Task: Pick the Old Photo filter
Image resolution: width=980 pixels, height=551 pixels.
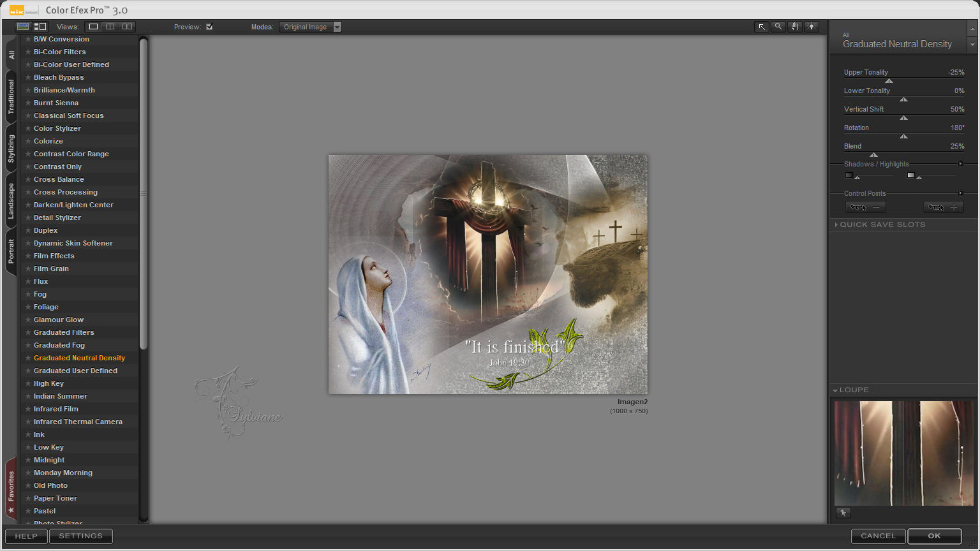Action: (x=50, y=485)
